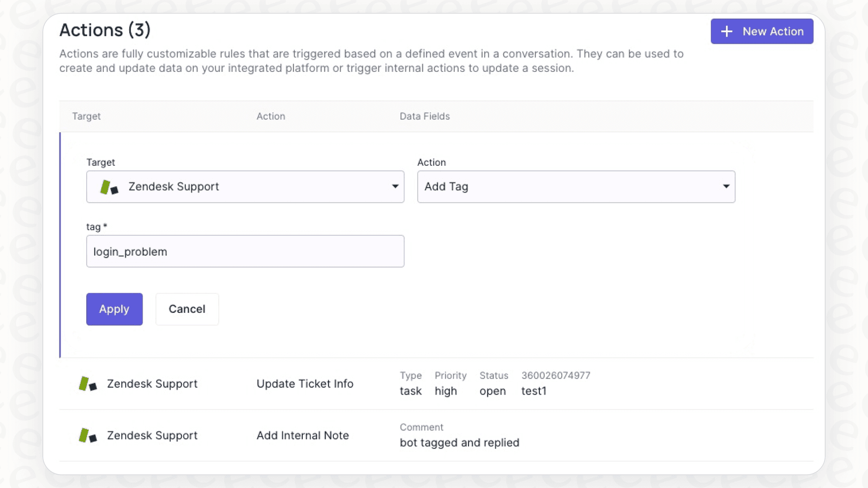868x488 pixels.
Task: Click the Priority label in ticket row
Action: point(451,375)
